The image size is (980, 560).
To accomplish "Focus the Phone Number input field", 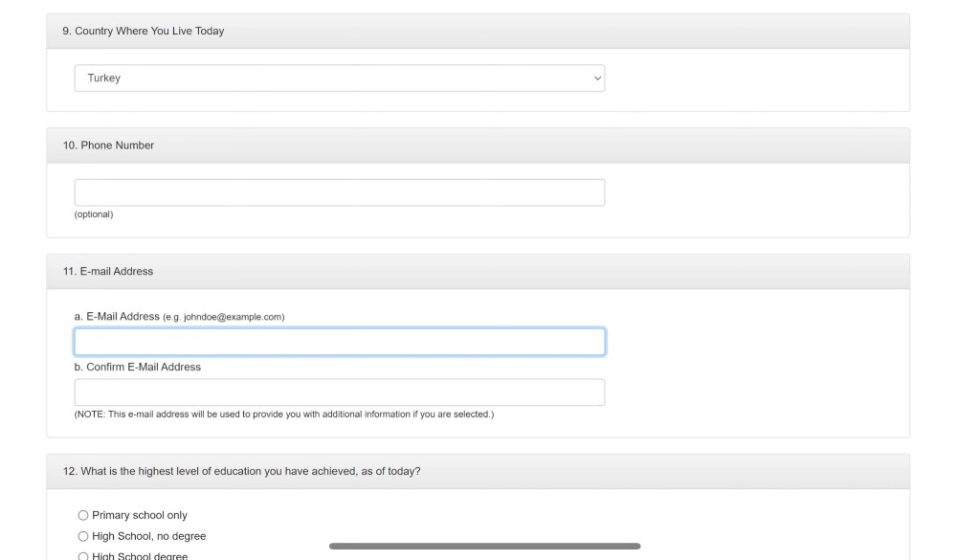I will (339, 192).
